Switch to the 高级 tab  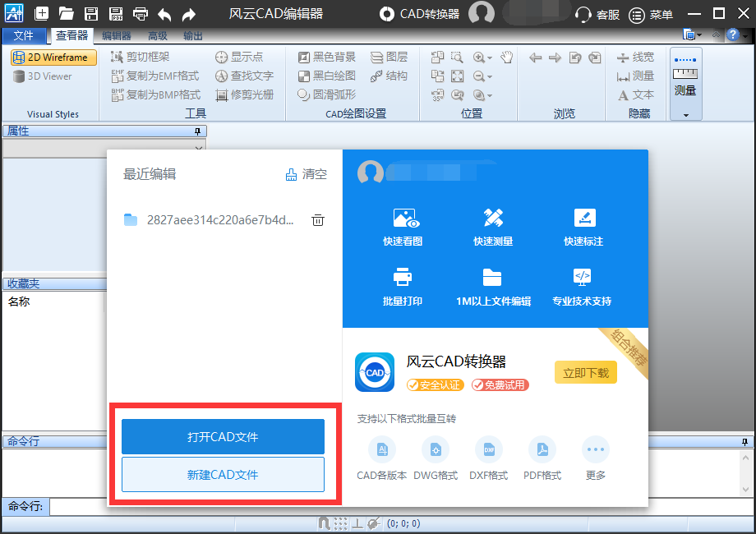click(158, 36)
